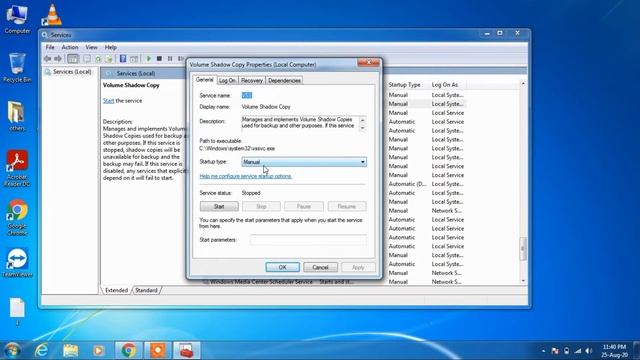Image resolution: width=640 pixels, height=360 pixels.
Task: Click the volume speaker tray icon
Action: coord(589,351)
